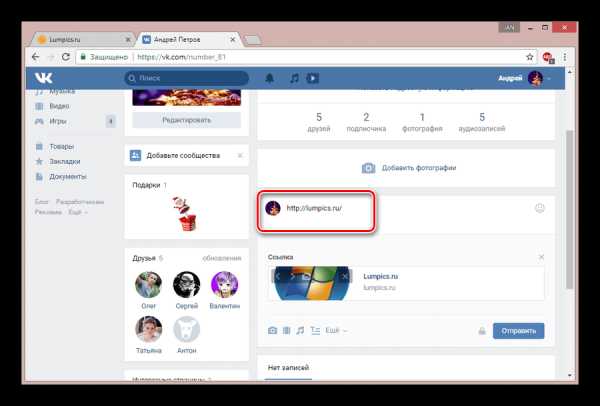This screenshot has height=406, width=600.
Task: Show previous link preview image
Action: point(278,276)
